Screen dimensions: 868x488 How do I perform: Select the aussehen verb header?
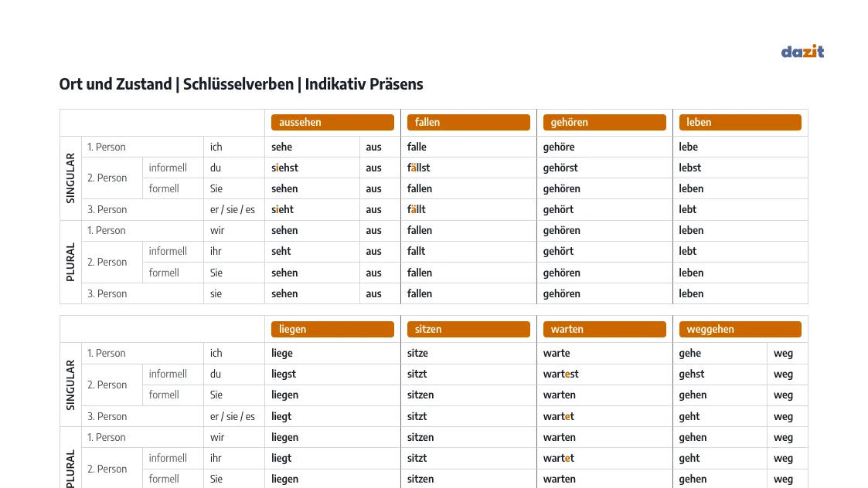(x=332, y=122)
